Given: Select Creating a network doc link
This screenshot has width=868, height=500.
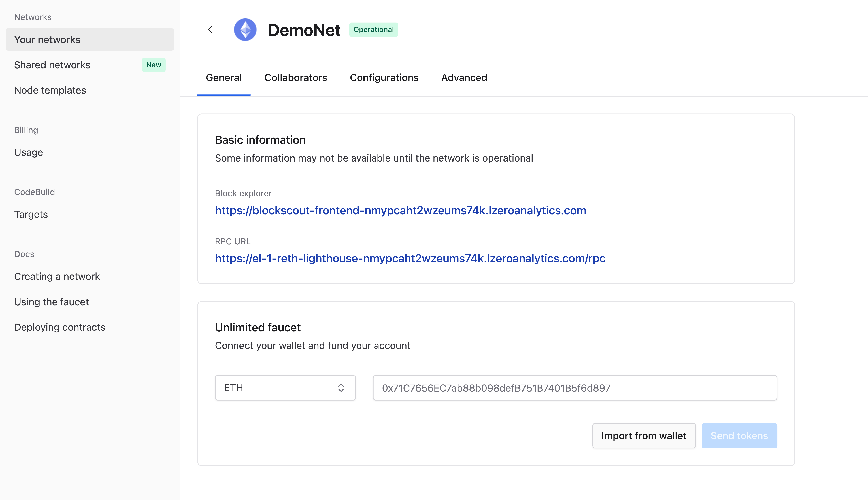Looking at the screenshot, I should [57, 276].
